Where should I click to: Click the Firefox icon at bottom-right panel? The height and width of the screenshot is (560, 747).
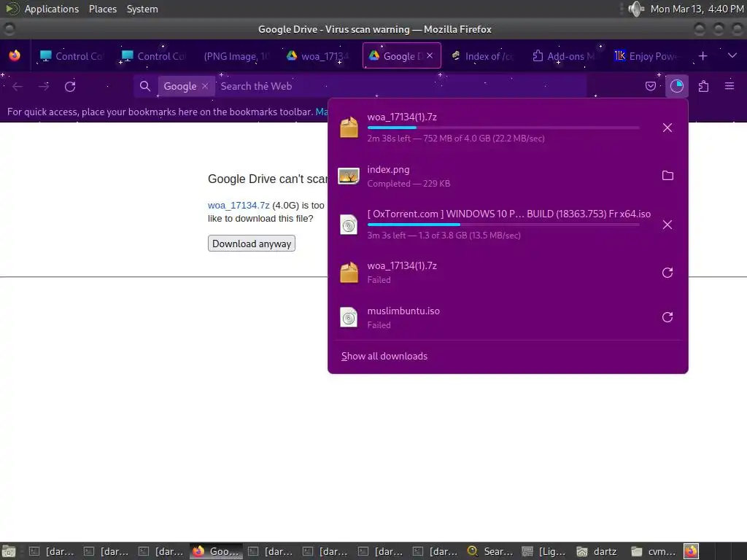tap(691, 551)
